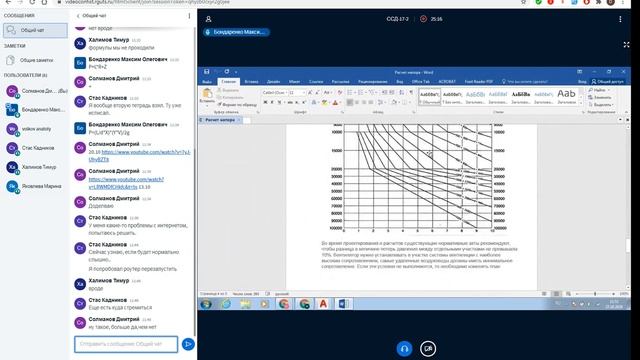640x360 pixels.
Task: Make the presentation fullscreen
Action: tap(627, 44)
